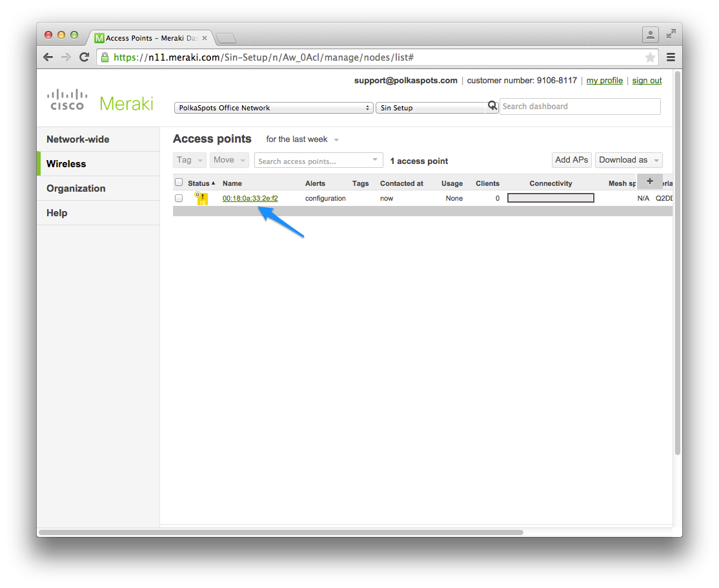Reload the page with refresh icon
Viewport: 719px width, 588px height.
[x=84, y=57]
